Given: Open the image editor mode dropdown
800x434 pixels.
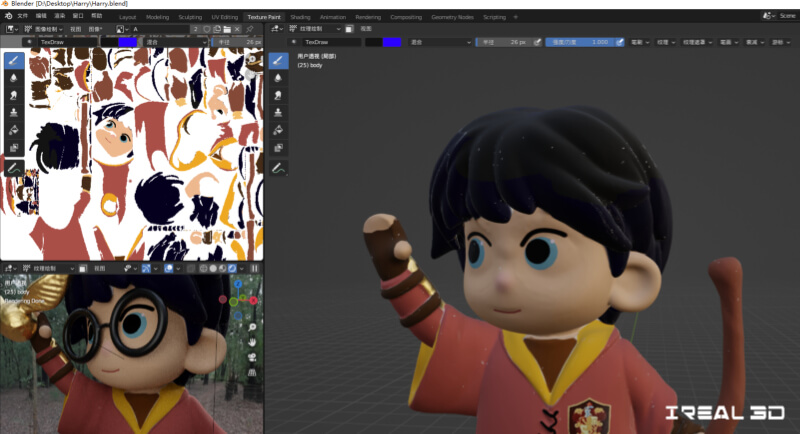Looking at the screenshot, I should tap(44, 29).
